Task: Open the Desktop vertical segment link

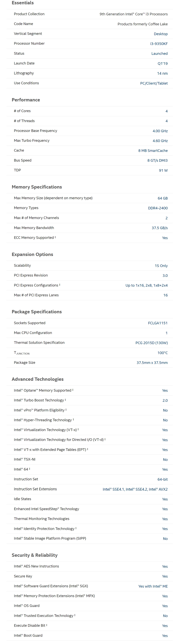Action: pos(161,34)
